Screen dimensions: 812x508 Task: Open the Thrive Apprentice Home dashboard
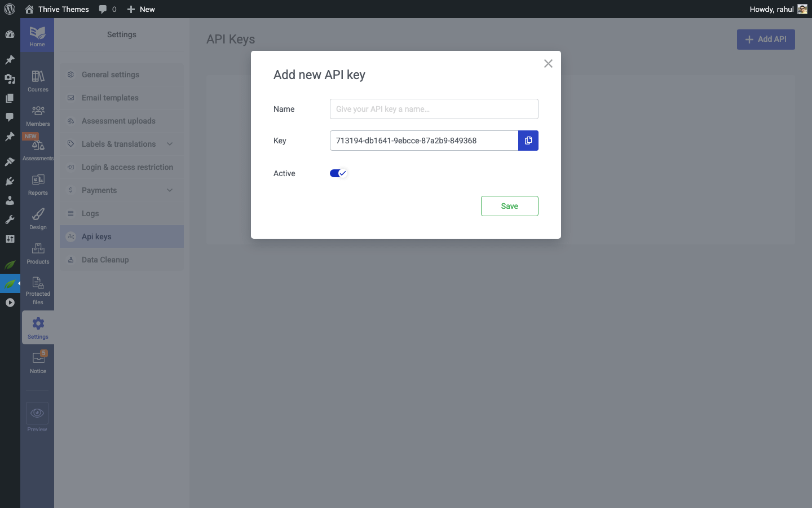[x=37, y=35]
